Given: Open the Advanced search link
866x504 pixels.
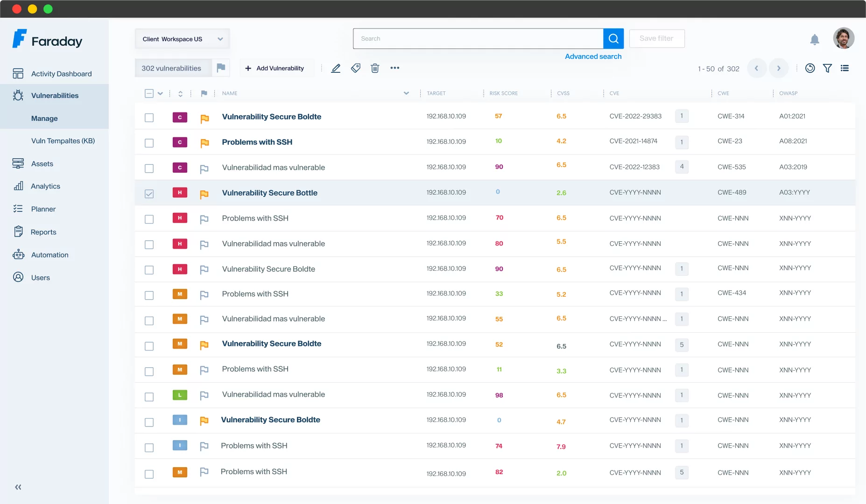Looking at the screenshot, I should pos(593,56).
